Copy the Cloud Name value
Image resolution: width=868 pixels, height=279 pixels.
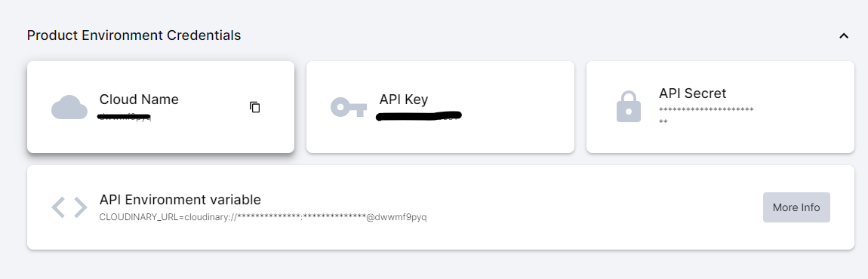point(254,107)
